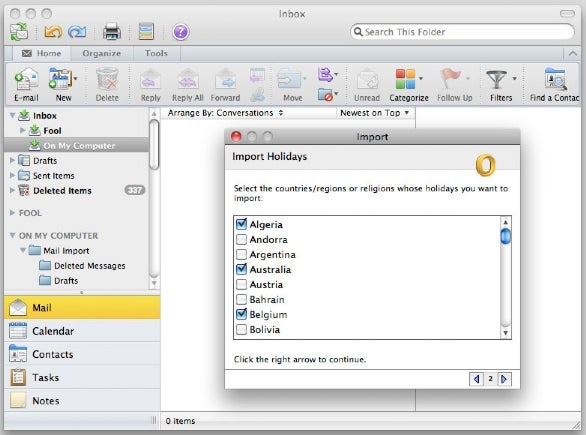Check the Andorra checkbox
Viewport: 586px width, 435px height.
241,239
